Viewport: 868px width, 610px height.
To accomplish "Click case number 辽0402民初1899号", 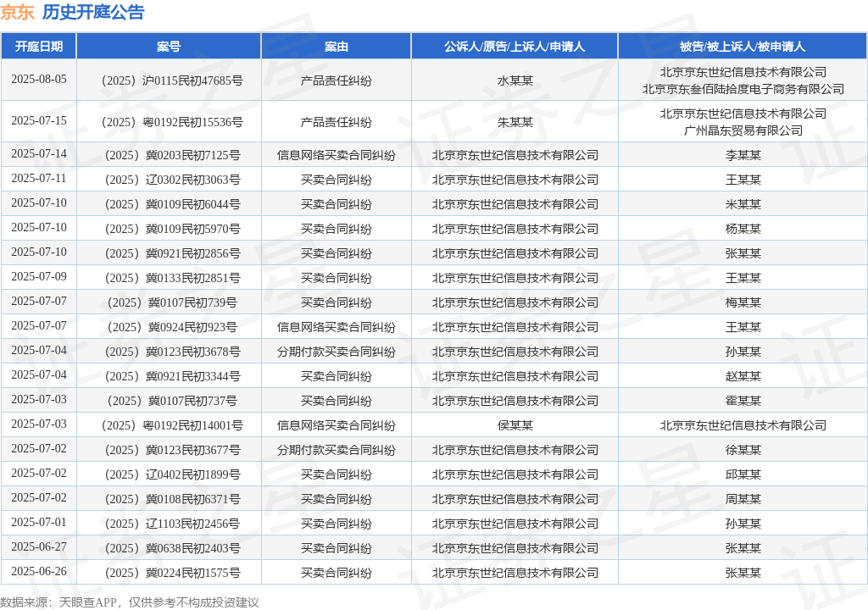I will click(173, 475).
